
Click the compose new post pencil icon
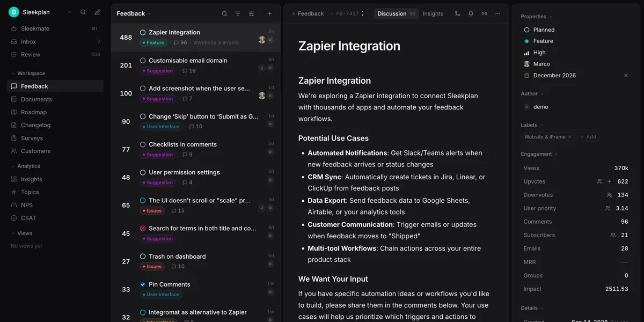[97, 12]
